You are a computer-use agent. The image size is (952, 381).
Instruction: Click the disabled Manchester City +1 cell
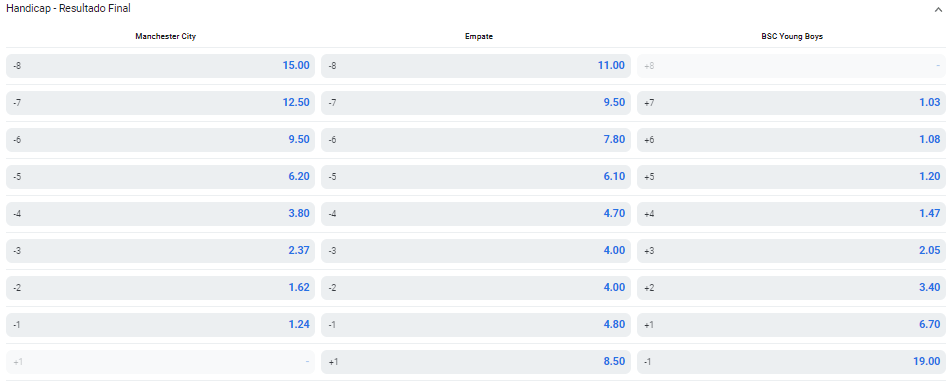click(160, 362)
